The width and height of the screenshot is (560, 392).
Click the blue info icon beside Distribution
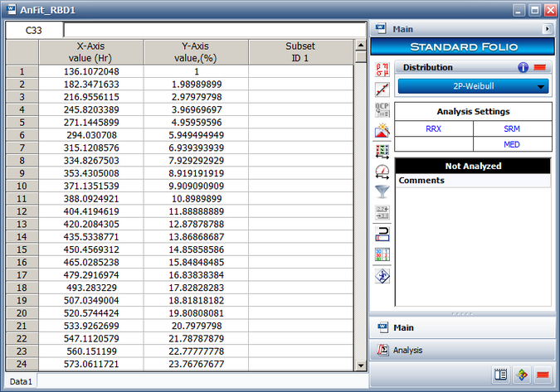pos(523,67)
